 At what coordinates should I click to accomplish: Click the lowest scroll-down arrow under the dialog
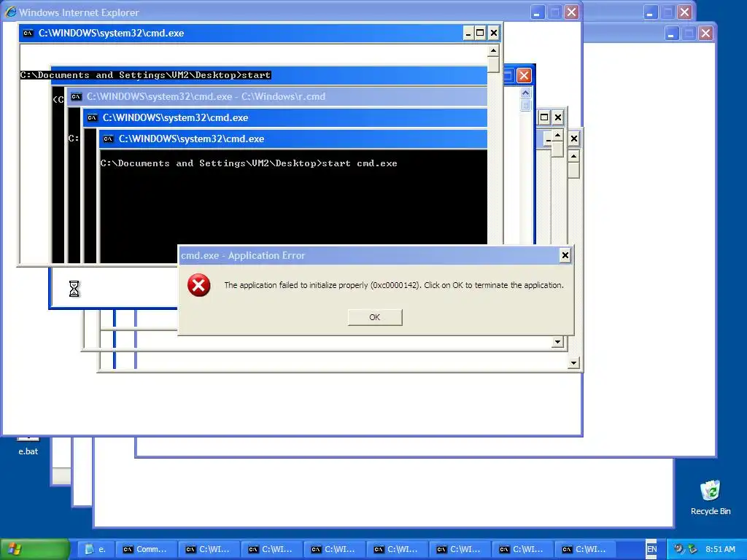click(x=573, y=363)
